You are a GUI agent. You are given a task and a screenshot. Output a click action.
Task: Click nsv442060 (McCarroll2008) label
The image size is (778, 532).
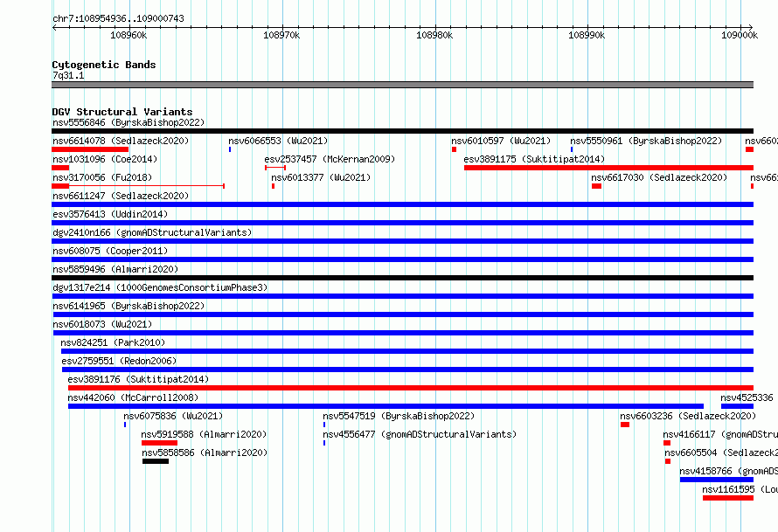[x=133, y=397]
